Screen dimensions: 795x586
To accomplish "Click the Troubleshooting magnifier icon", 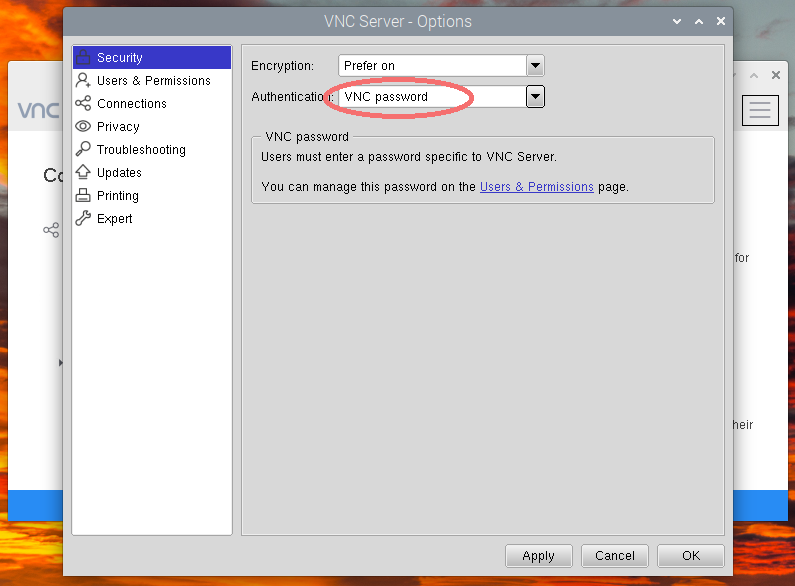I will pos(83,149).
